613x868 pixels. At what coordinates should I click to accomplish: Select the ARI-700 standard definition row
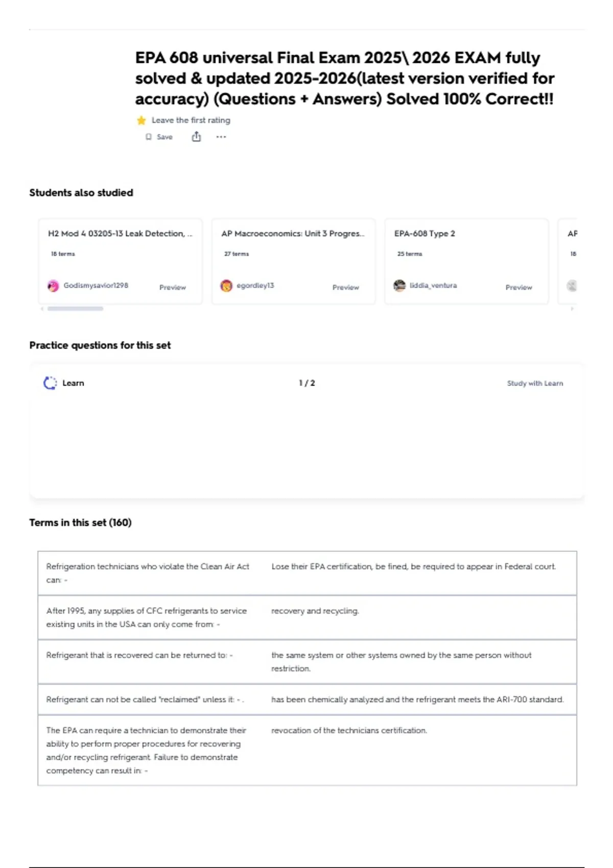(307, 700)
